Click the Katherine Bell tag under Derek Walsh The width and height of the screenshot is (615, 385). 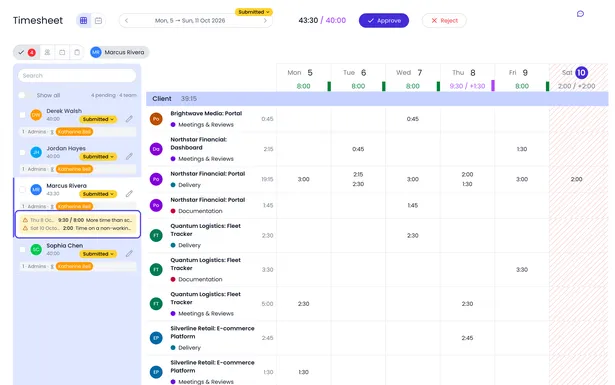pos(75,132)
